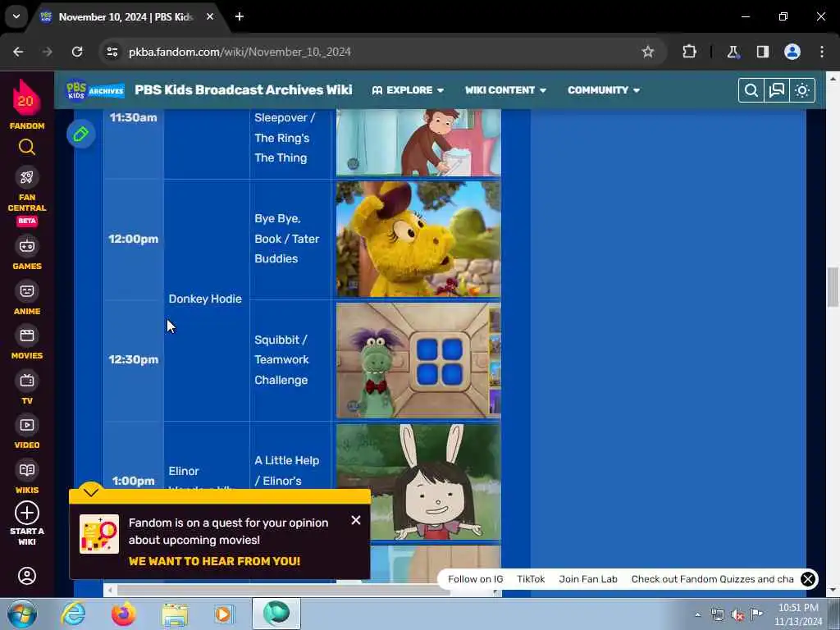Expand the Explore menu
The height and width of the screenshot is (630, 840).
[409, 90]
